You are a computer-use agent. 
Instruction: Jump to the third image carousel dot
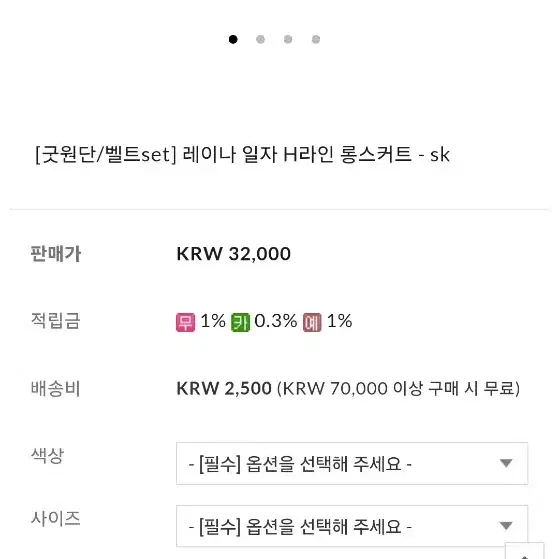coord(288,39)
